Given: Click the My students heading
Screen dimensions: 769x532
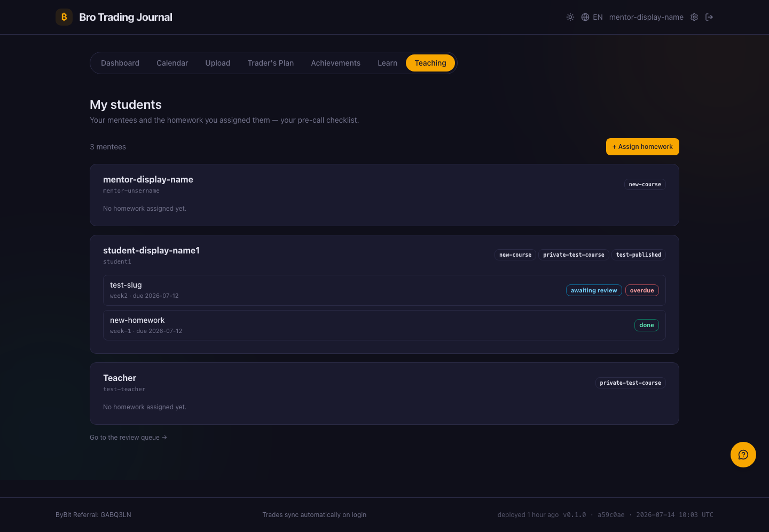Looking at the screenshot, I should pyautogui.click(x=125, y=105).
